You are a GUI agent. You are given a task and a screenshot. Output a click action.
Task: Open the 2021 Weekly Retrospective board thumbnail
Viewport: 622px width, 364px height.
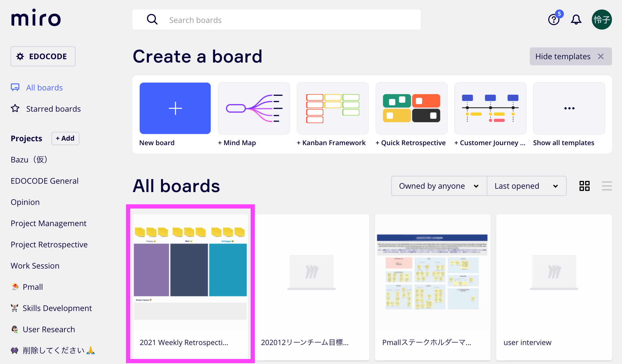coord(190,272)
